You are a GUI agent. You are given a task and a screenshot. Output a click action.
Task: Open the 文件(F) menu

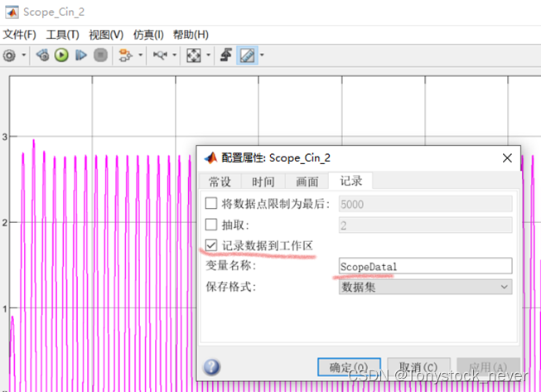[x=19, y=35]
